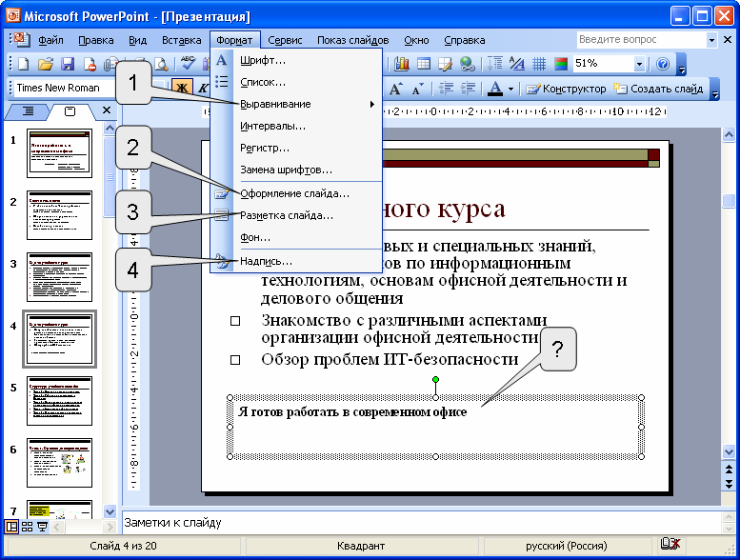
Task: Expand Formatting toolbar options arrow
Action: pyautogui.click(x=715, y=90)
